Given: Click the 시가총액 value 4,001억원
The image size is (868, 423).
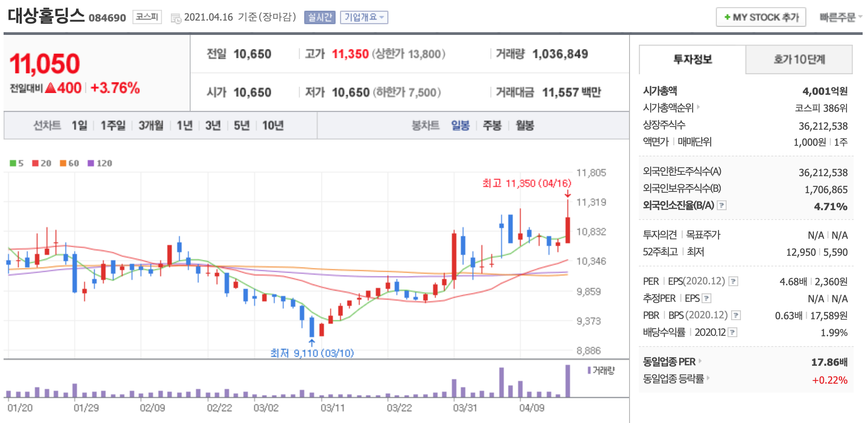Looking at the screenshot, I should click(x=825, y=91).
